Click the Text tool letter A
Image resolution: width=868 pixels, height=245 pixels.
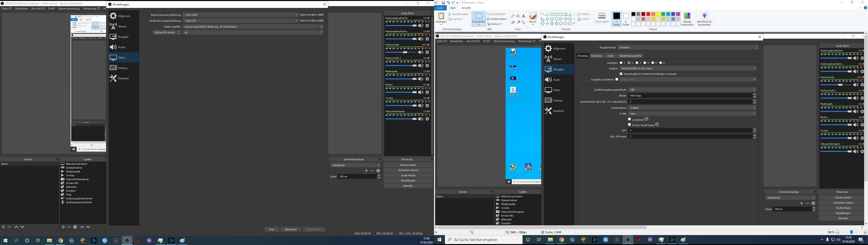click(x=523, y=16)
